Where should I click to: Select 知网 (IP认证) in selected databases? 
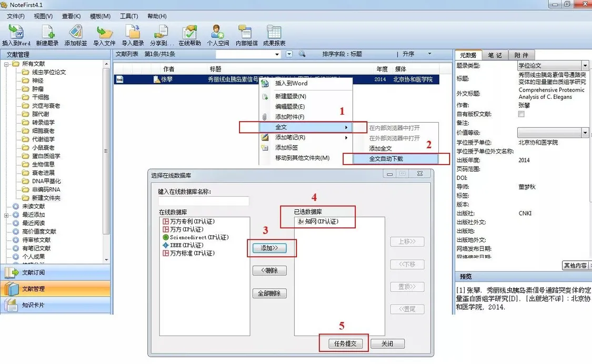(x=318, y=221)
